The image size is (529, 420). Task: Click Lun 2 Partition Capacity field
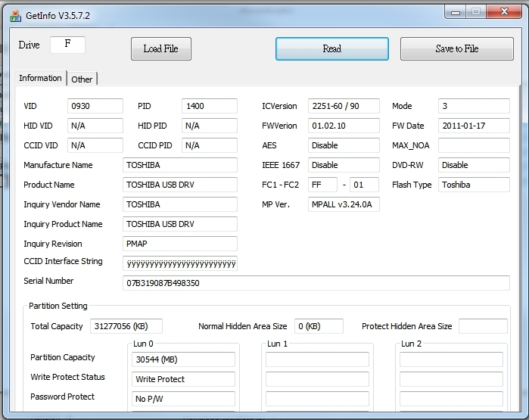451,359
